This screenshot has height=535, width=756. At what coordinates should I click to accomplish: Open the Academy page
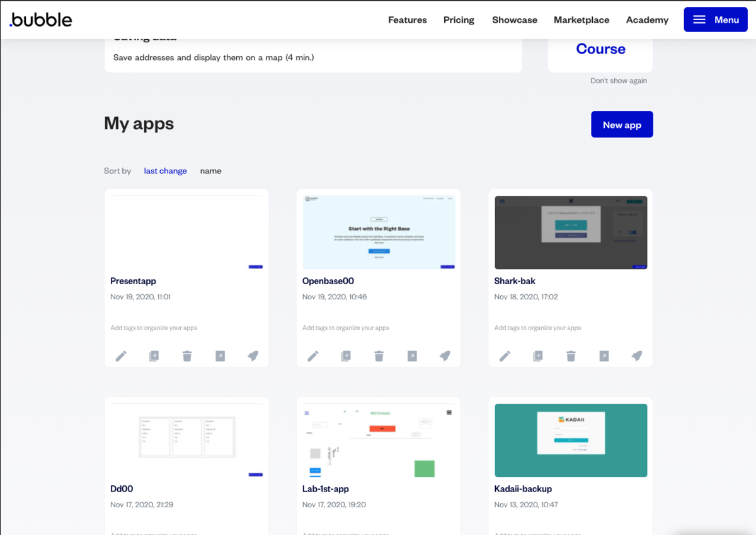pyautogui.click(x=647, y=20)
